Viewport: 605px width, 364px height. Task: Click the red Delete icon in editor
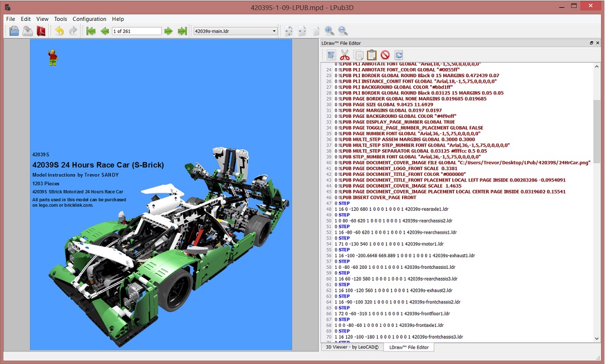385,55
